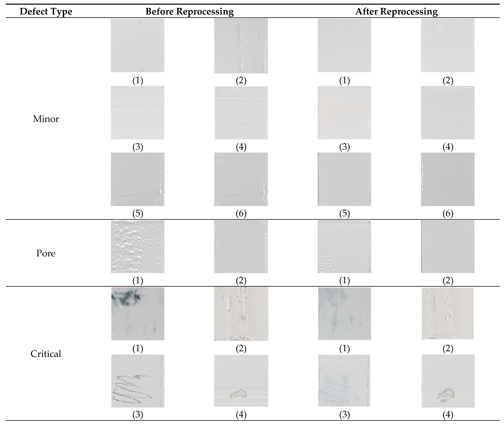Click Minor sample 3 thumbnail before reprocessing
Viewport: 504px width, 425px height.
point(138,113)
